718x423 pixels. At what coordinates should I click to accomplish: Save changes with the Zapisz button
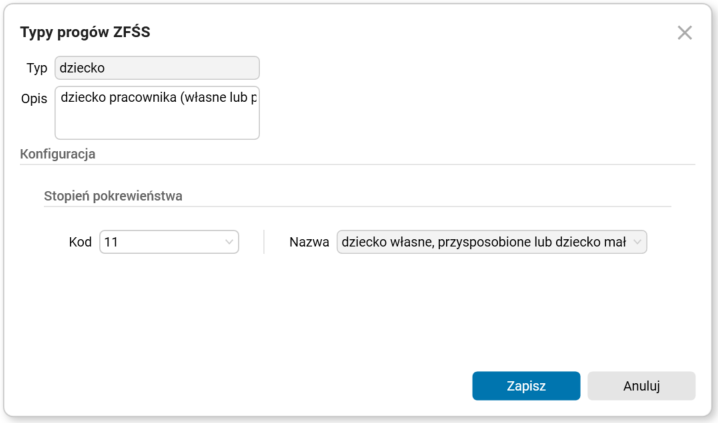click(x=526, y=386)
